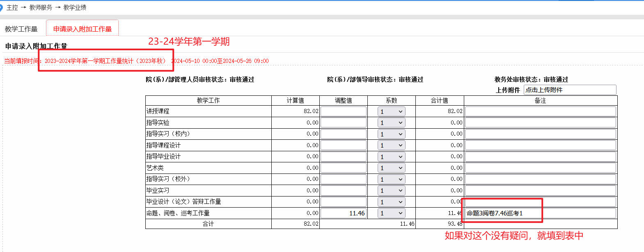Click the 申请录入附加工作量 section heading
The image size is (644, 252).
point(36,46)
